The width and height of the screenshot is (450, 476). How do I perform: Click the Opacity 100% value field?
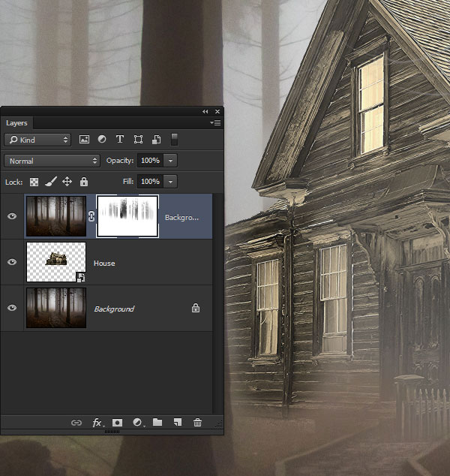(151, 161)
